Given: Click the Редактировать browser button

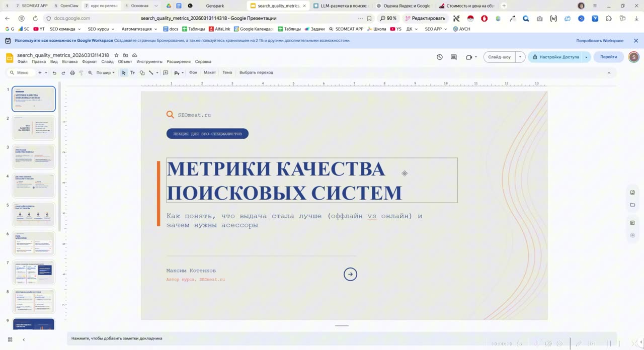Looking at the screenshot, I should click(x=424, y=19).
